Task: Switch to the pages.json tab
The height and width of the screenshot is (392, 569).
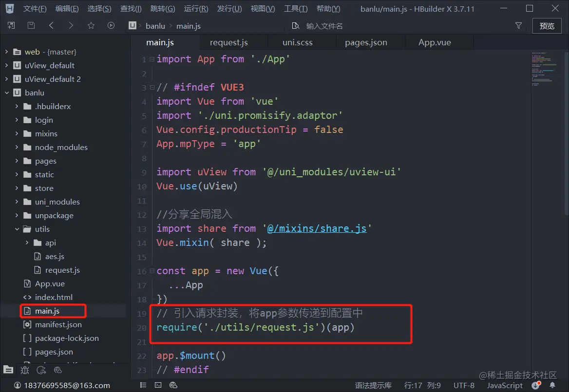Action: pyautogui.click(x=366, y=42)
